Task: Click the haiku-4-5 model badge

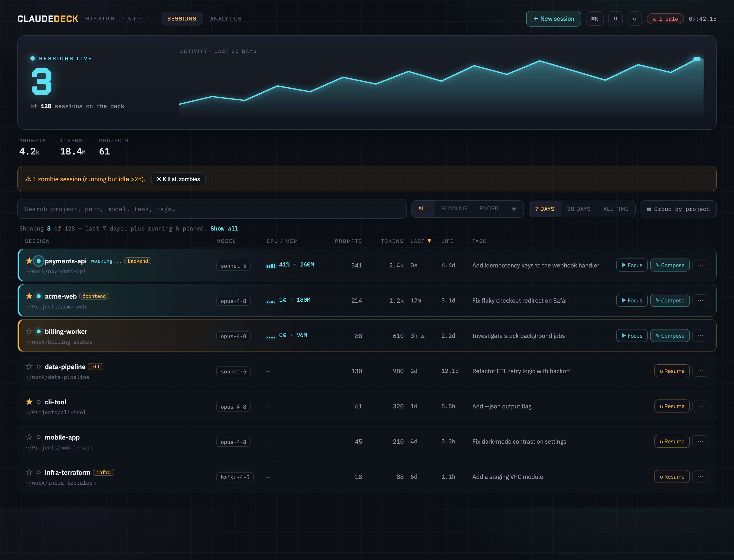Action: point(235,477)
